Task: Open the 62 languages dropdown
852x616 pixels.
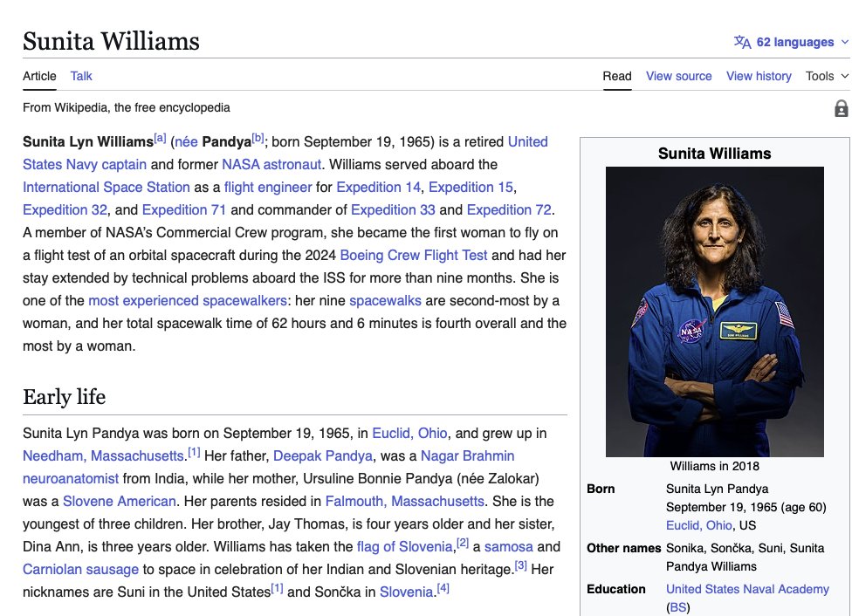Action: pyautogui.click(x=791, y=43)
